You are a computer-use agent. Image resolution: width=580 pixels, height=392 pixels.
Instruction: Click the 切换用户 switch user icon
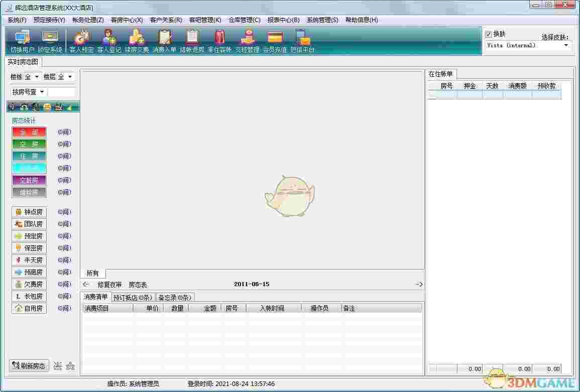(x=23, y=41)
